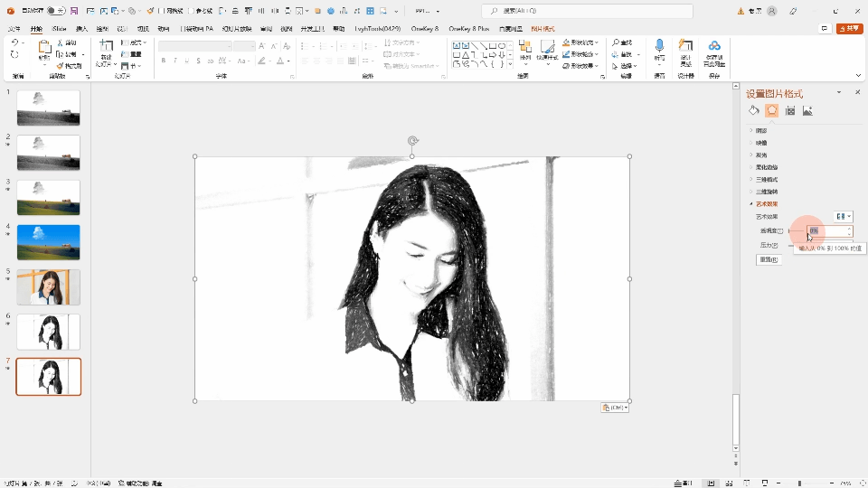Select the Size & Properties pane icon
The height and width of the screenshot is (488, 868).
[x=790, y=110]
